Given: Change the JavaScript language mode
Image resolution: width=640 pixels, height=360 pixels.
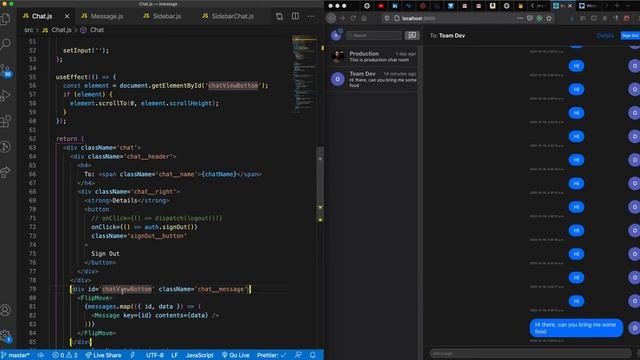Looking at the screenshot, I should [x=200, y=355].
